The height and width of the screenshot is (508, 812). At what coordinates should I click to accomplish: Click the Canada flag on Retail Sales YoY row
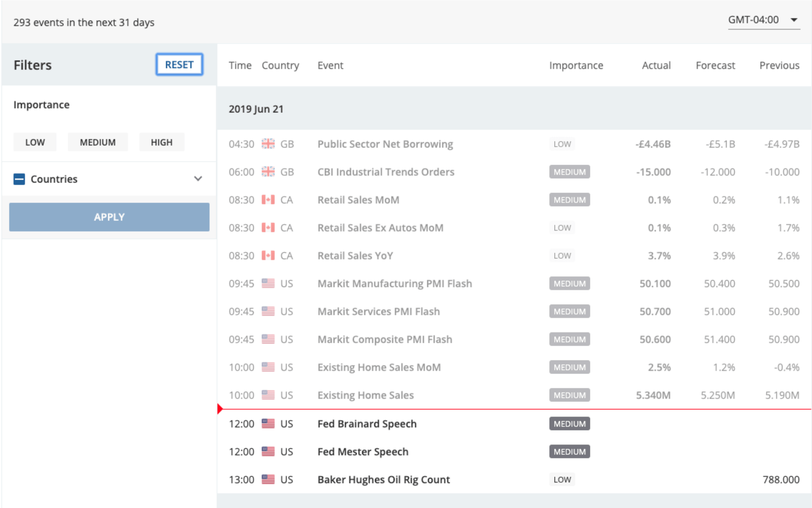(268, 256)
